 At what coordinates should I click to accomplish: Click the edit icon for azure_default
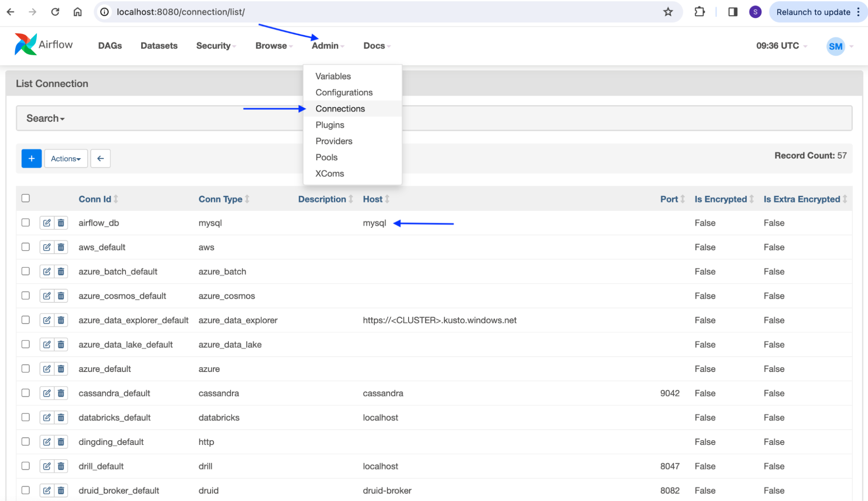[x=47, y=368]
